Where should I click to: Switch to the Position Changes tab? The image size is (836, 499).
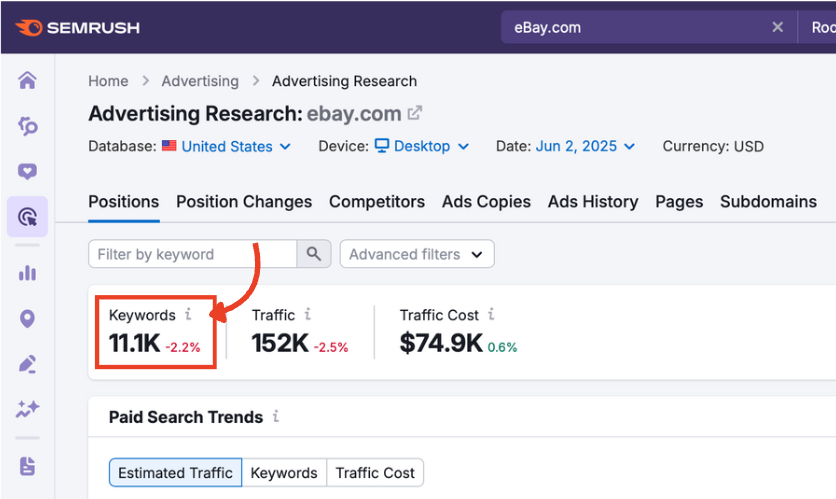[244, 202]
